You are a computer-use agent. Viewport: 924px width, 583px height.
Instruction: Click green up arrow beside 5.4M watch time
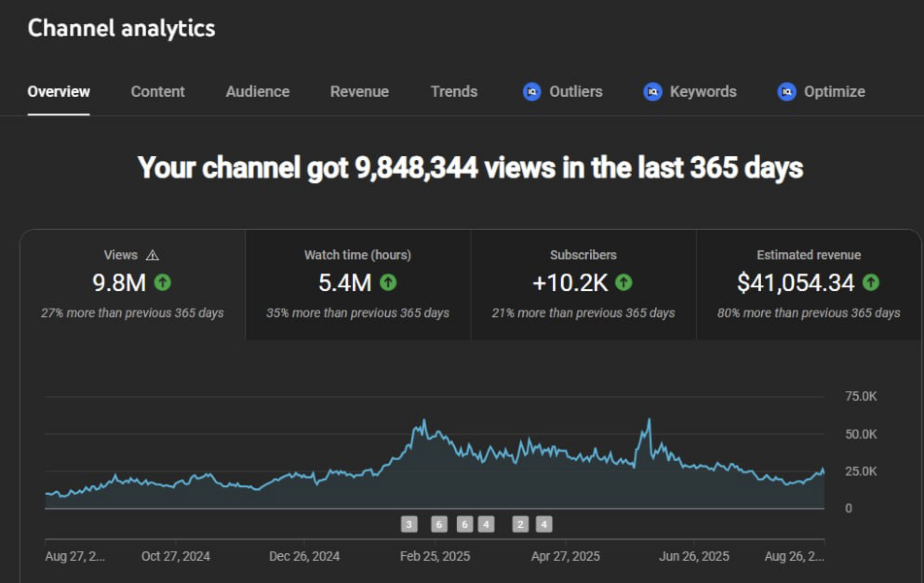388,282
